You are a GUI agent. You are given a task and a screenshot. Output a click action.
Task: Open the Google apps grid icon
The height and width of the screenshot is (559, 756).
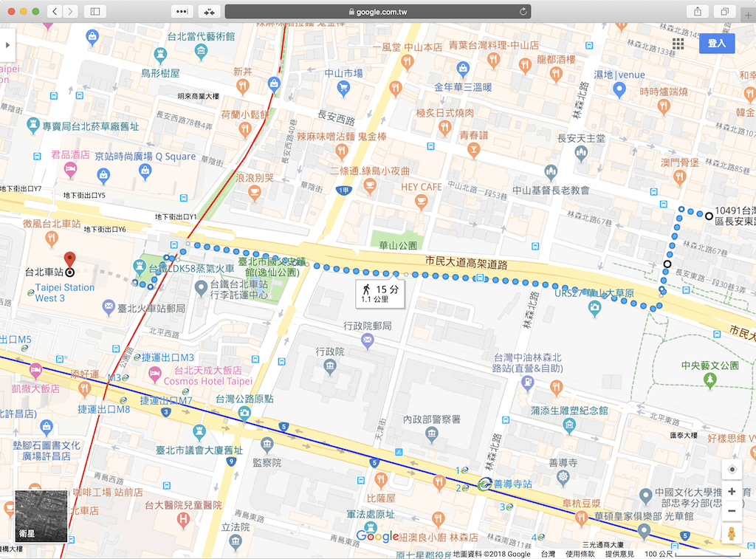(678, 44)
